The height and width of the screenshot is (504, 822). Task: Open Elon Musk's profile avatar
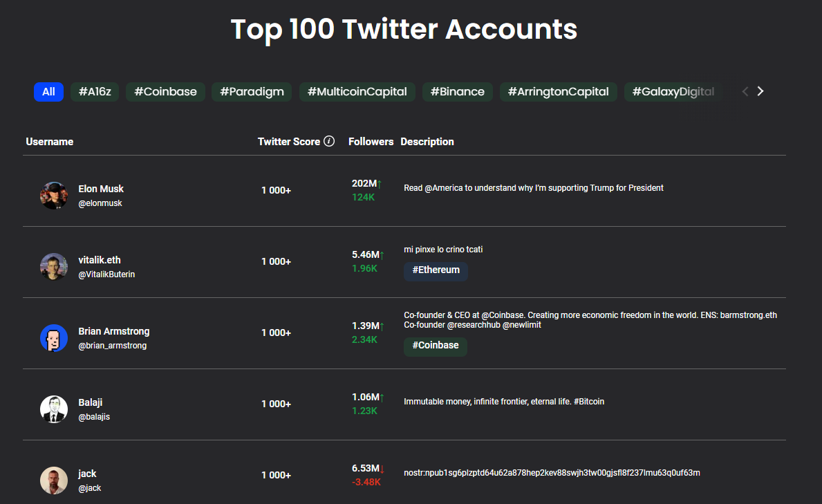click(x=54, y=196)
